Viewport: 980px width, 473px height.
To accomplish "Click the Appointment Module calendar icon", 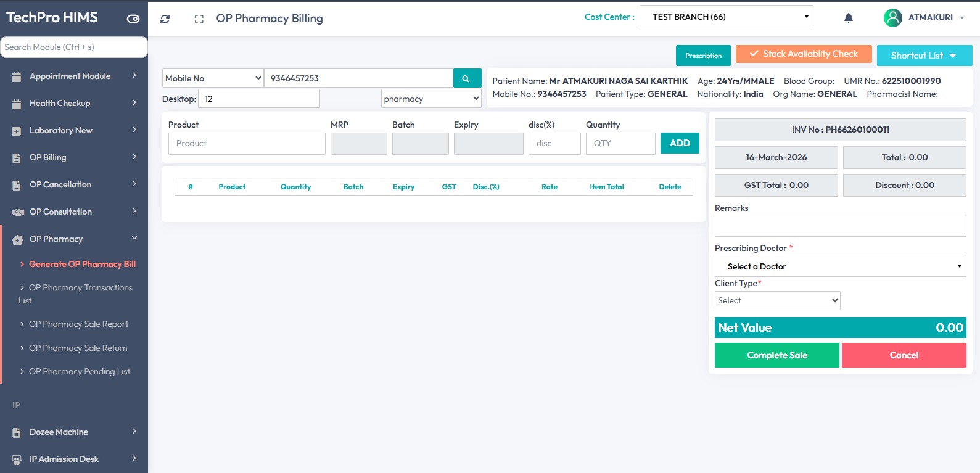I will (17, 76).
